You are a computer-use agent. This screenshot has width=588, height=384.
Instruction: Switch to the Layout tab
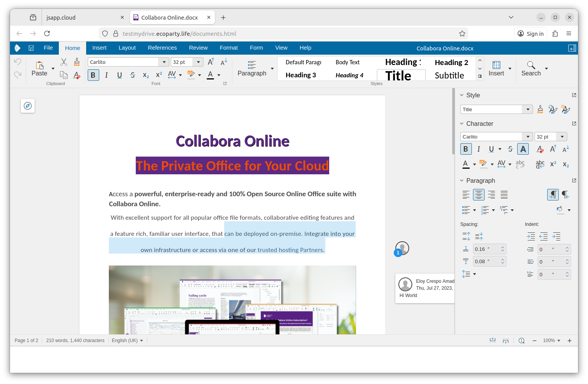click(x=127, y=48)
